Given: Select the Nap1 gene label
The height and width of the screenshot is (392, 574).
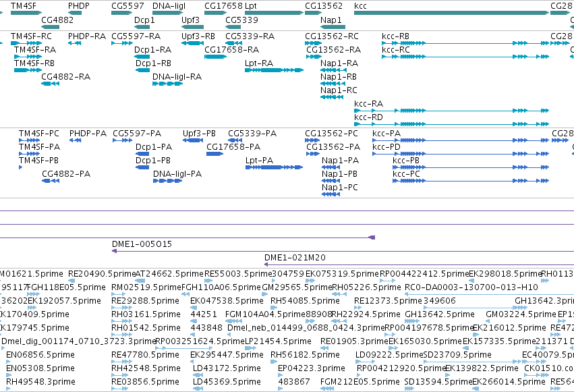Looking at the screenshot, I should [x=331, y=20].
